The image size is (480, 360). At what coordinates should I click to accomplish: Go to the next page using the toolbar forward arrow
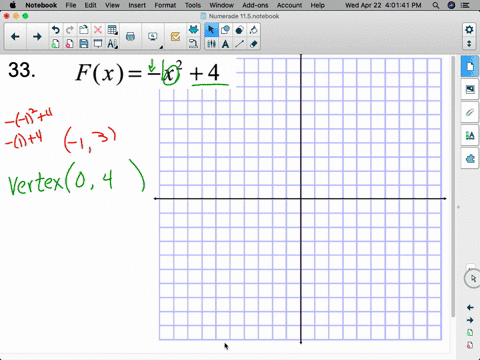(x=37, y=37)
